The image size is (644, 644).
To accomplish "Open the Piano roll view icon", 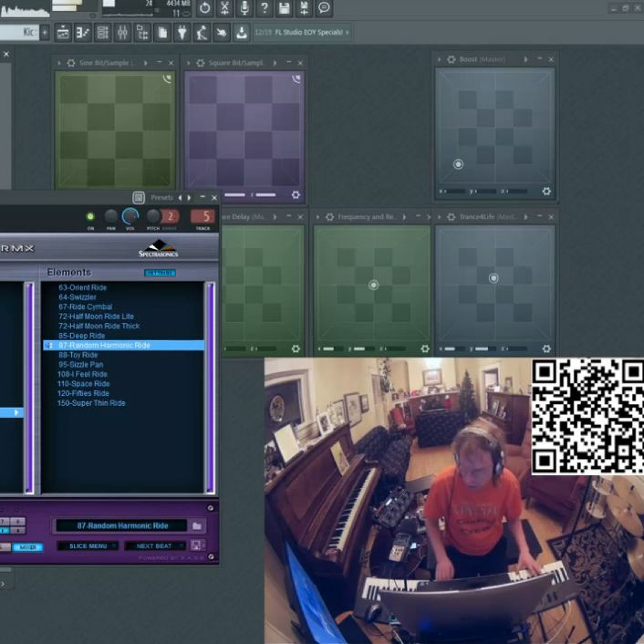I will (82, 33).
